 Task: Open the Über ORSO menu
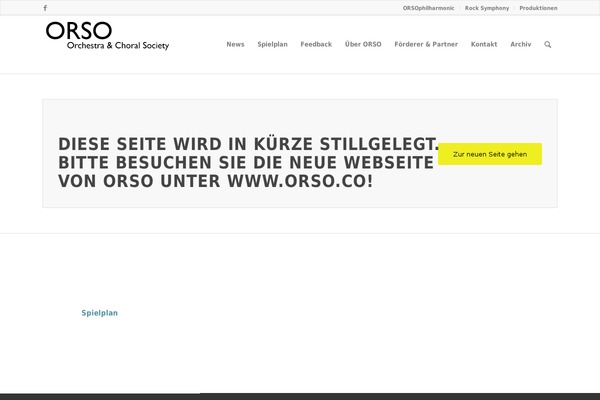(x=363, y=44)
